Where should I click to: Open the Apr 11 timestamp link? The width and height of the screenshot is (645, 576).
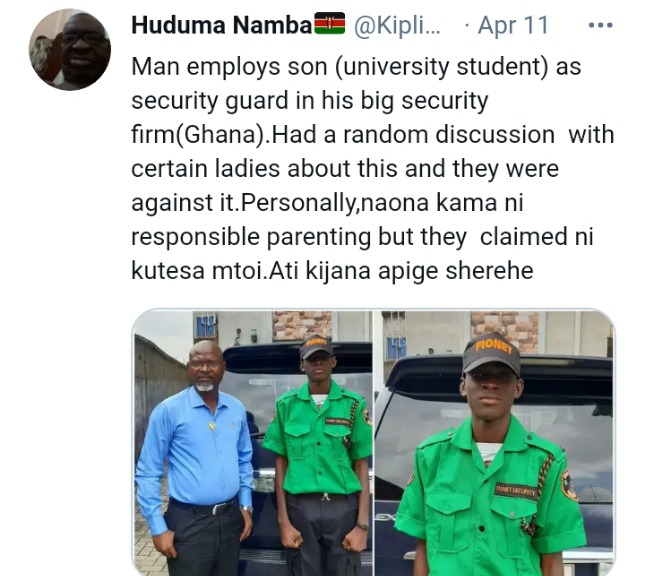pyautogui.click(x=513, y=25)
